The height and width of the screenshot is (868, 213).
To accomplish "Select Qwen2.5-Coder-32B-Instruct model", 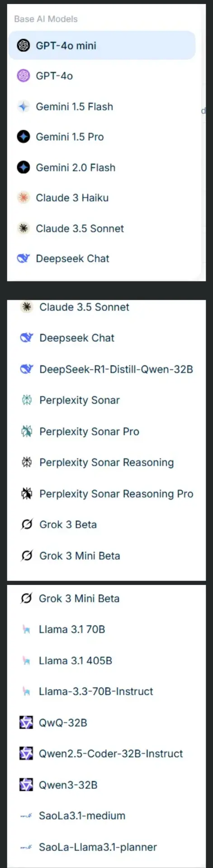I will pyautogui.click(x=107, y=754).
